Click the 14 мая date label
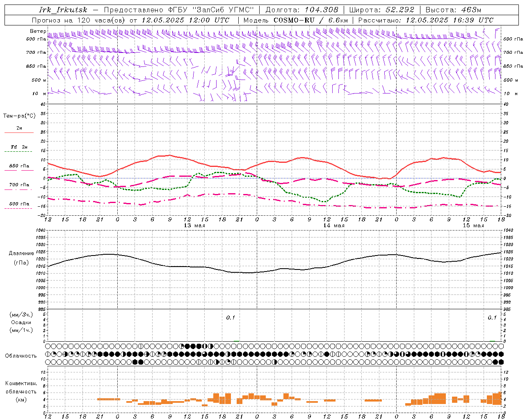Image resolution: width=525 pixels, height=420 pixels. pyautogui.click(x=334, y=226)
